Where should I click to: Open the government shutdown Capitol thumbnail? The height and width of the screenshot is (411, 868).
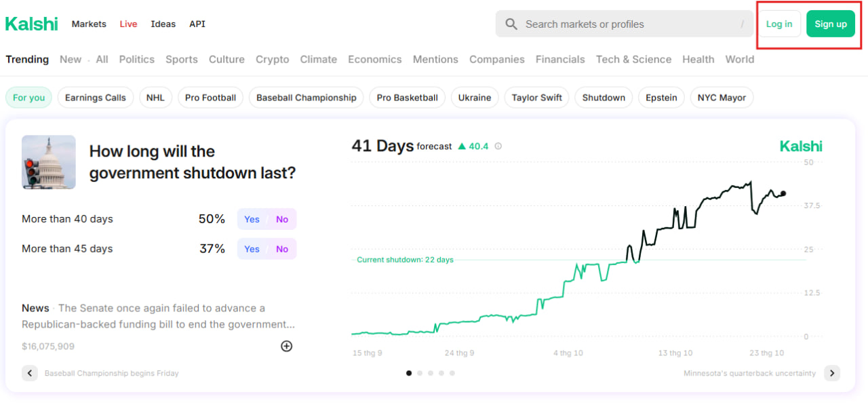point(49,161)
